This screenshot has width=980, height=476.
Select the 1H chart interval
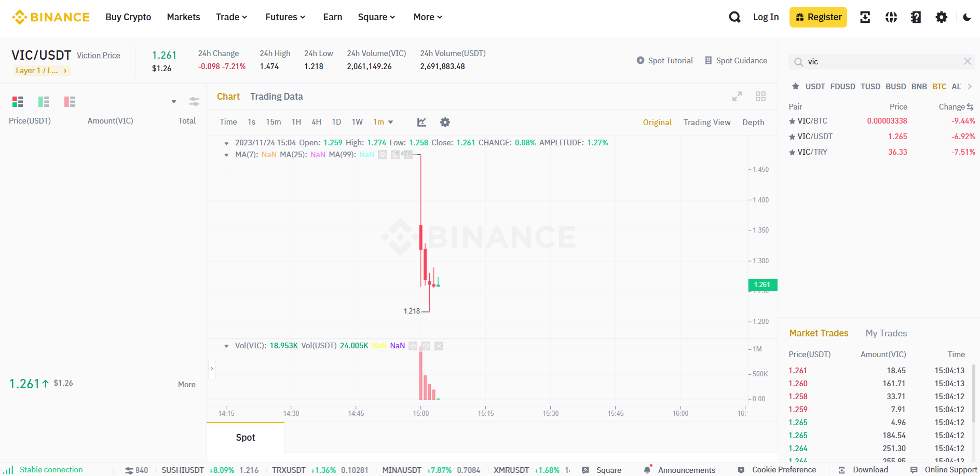[x=296, y=122]
